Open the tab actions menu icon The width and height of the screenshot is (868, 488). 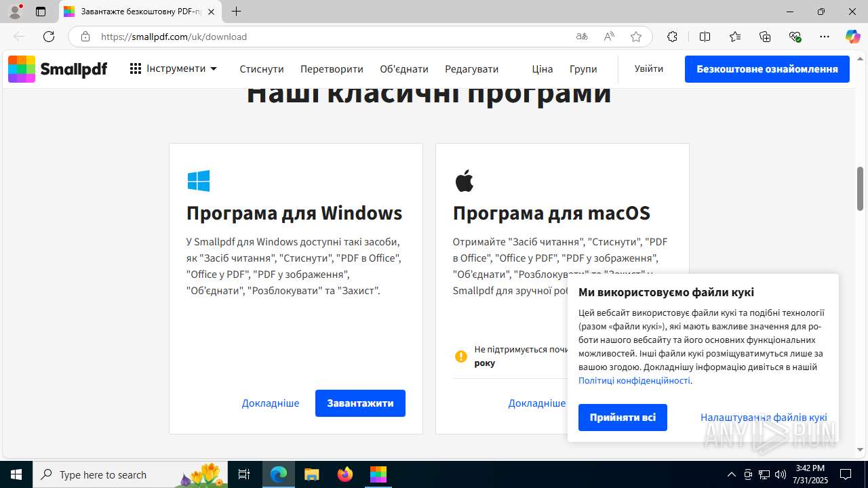[x=41, y=12]
